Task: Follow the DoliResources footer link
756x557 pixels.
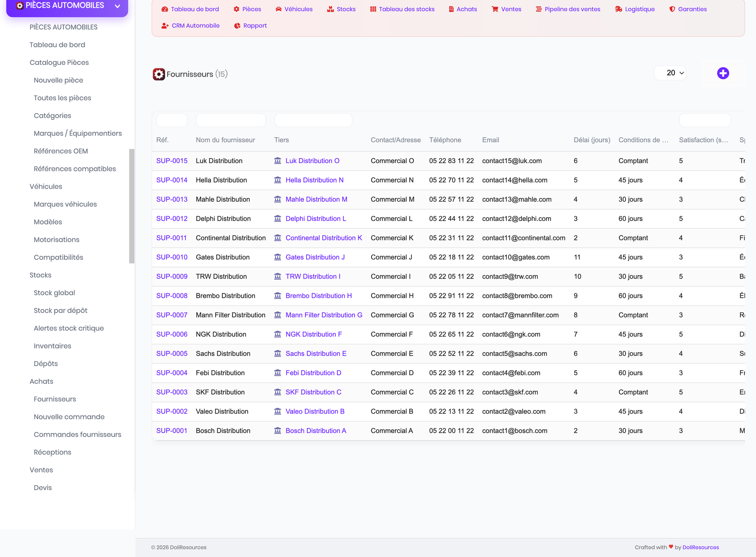Action: click(700, 547)
